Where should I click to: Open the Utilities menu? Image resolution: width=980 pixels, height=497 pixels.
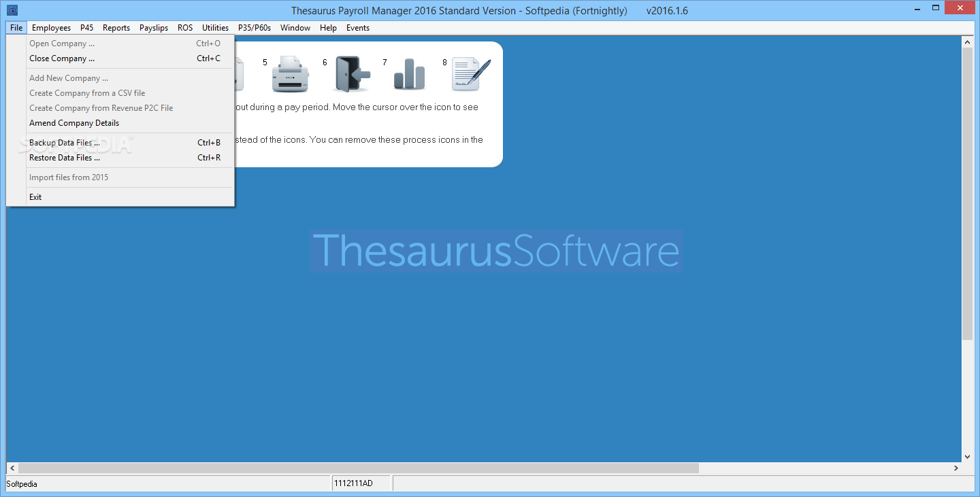tap(215, 28)
